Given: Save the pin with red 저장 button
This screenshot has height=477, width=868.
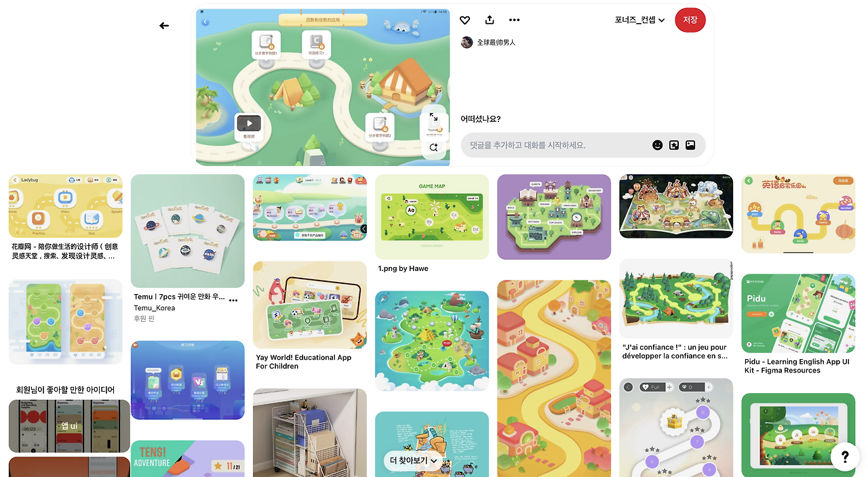Looking at the screenshot, I should click(x=690, y=20).
